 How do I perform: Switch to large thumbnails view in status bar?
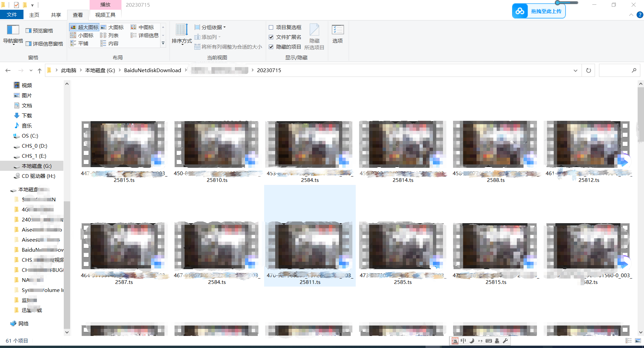[x=638, y=341]
